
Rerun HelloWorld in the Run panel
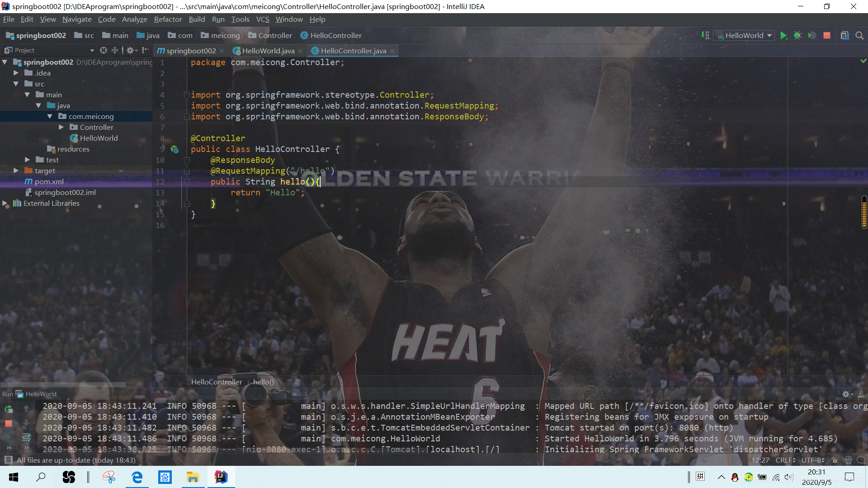(x=9, y=409)
